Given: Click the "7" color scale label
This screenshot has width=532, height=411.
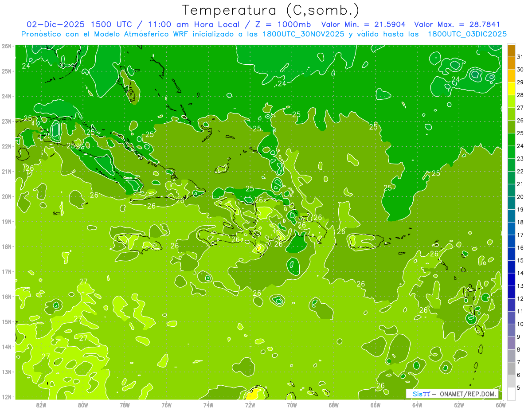Looking at the screenshot, I should tap(518, 362).
